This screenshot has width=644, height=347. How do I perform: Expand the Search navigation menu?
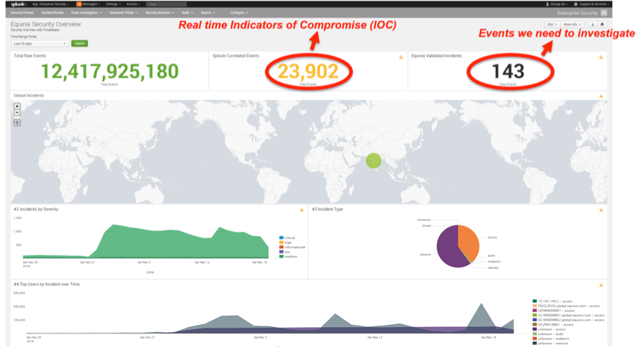[x=208, y=13]
